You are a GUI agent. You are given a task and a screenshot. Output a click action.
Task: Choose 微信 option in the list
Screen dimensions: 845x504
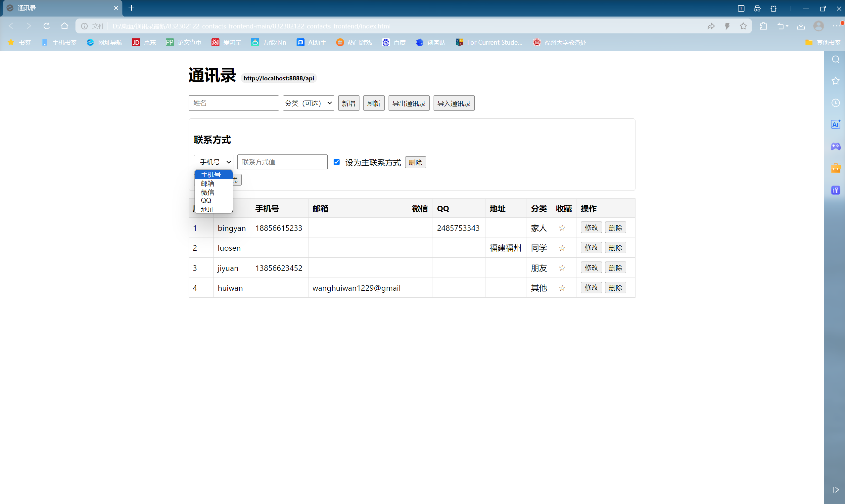tap(208, 192)
